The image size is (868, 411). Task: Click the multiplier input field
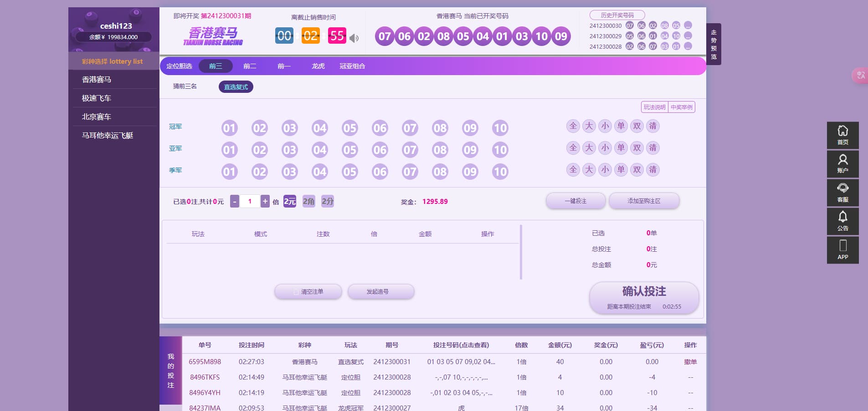click(x=250, y=201)
